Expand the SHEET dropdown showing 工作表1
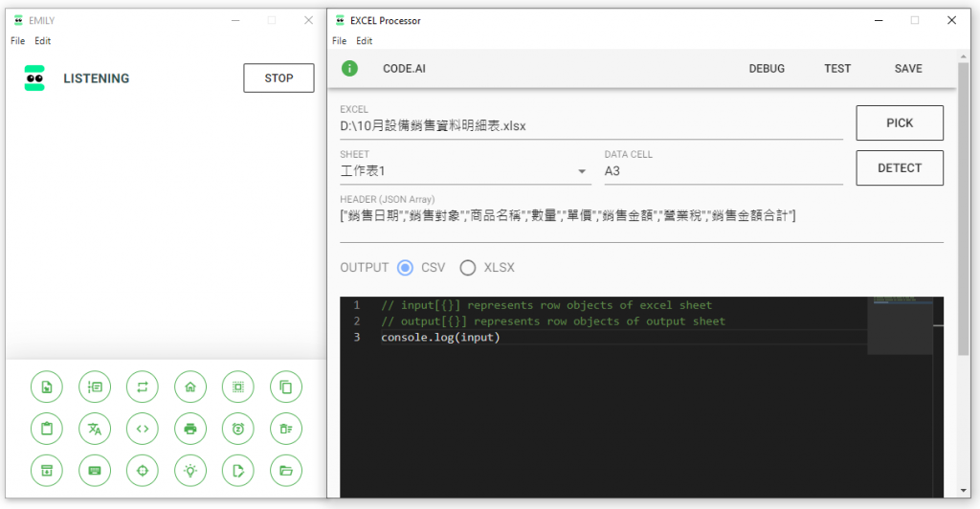The height and width of the screenshot is (509, 980). (x=466, y=171)
